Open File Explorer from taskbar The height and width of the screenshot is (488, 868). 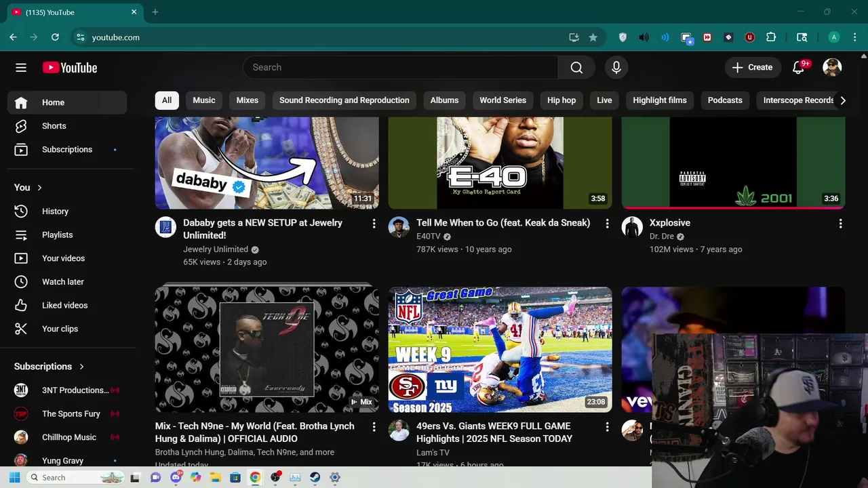(x=215, y=477)
